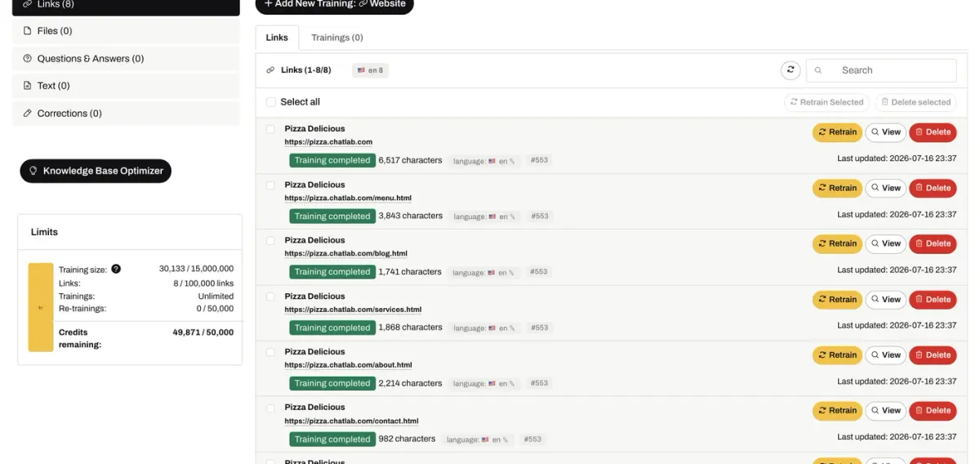Delete the about.html link
The image size is (980, 464).
coord(933,355)
